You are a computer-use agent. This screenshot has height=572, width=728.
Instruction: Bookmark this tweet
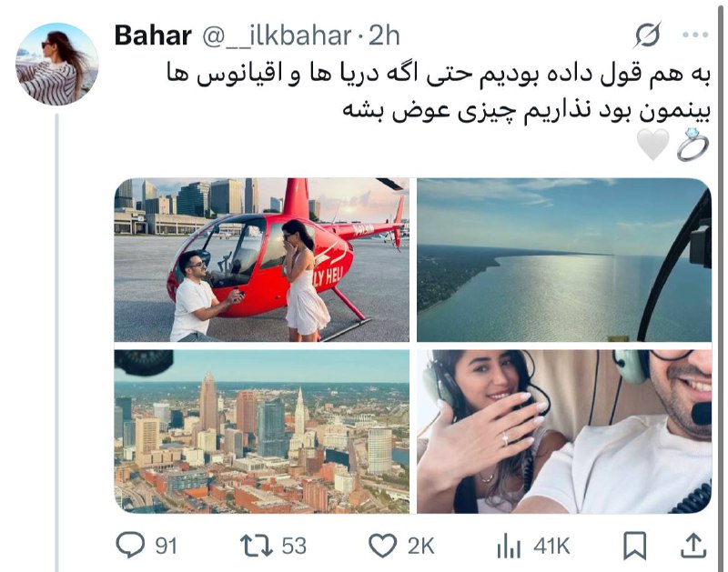tap(634, 546)
